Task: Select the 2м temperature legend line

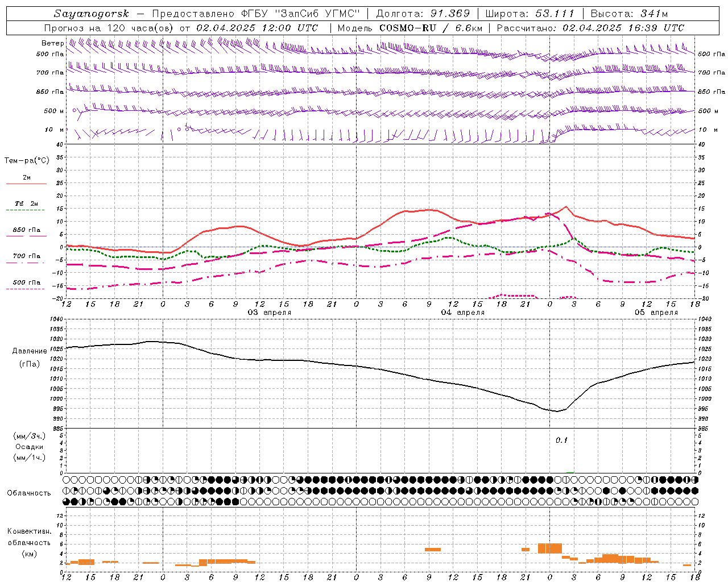Action: pos(26,180)
